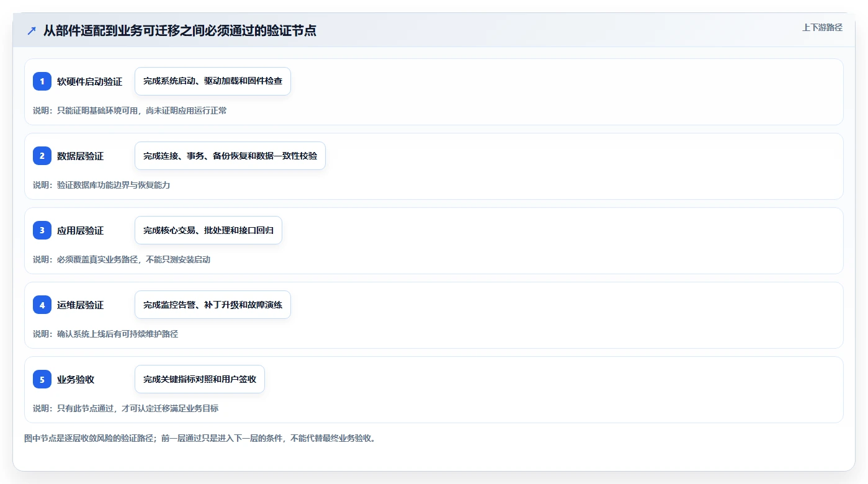This screenshot has height=484, width=868.
Task: Open the 完成关键指标对照和用户签收 chip
Action: coord(200,379)
